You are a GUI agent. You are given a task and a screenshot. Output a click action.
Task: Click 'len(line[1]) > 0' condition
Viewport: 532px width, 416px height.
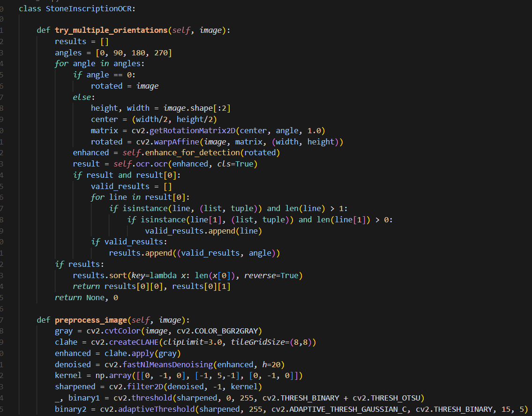(352, 219)
